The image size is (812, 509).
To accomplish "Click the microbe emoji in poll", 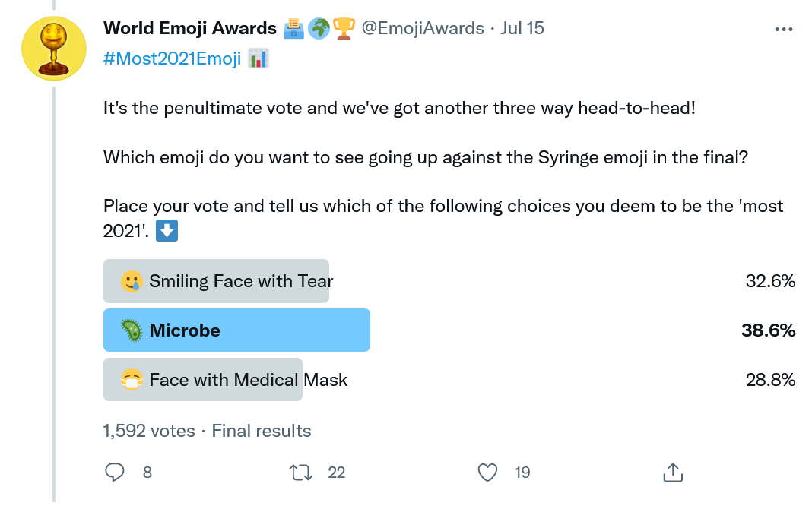I will click(x=132, y=330).
